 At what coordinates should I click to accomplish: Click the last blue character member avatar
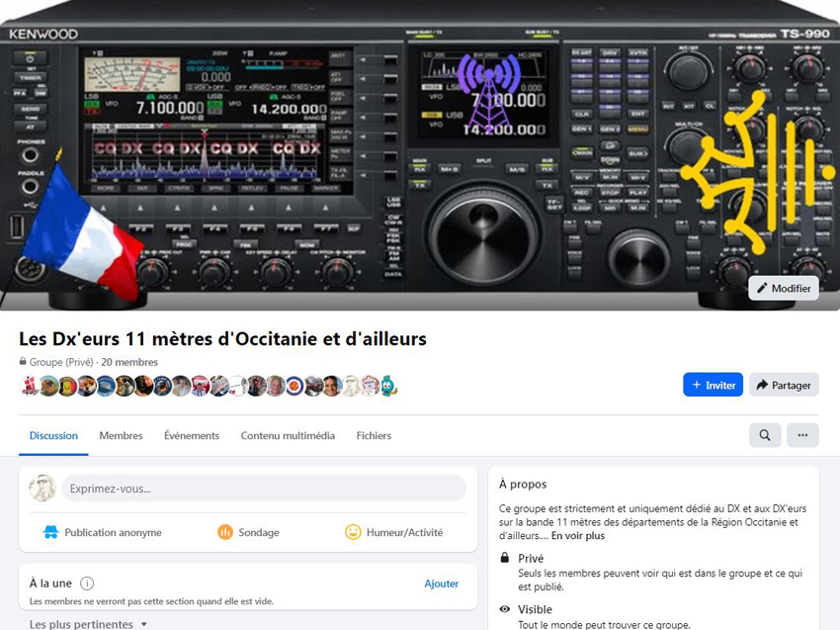pyautogui.click(x=389, y=386)
